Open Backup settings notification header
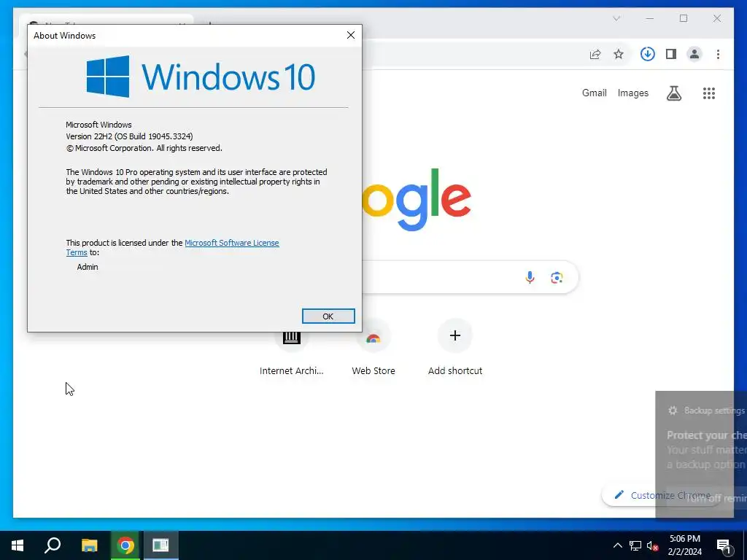747x560 pixels. pos(706,411)
